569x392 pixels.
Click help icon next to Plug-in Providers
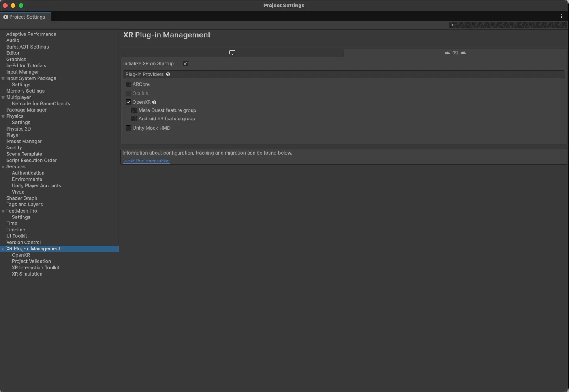pos(168,75)
